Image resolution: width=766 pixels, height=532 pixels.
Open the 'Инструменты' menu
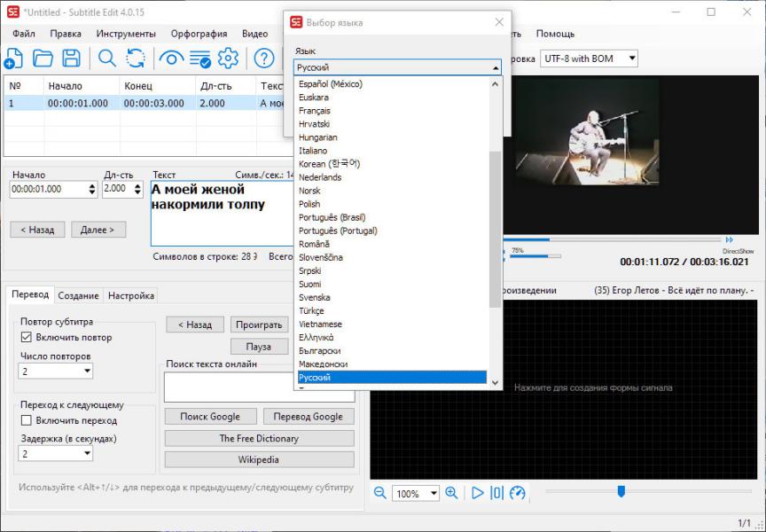point(126,34)
